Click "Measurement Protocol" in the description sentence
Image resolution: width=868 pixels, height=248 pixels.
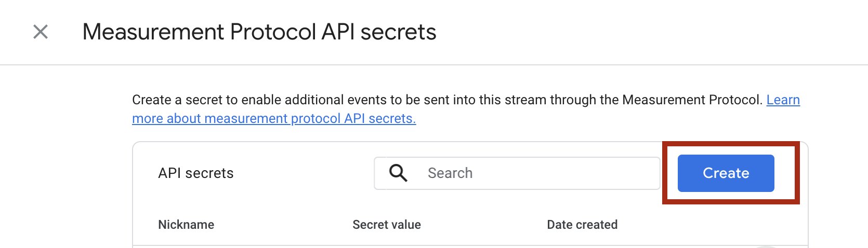click(x=691, y=100)
